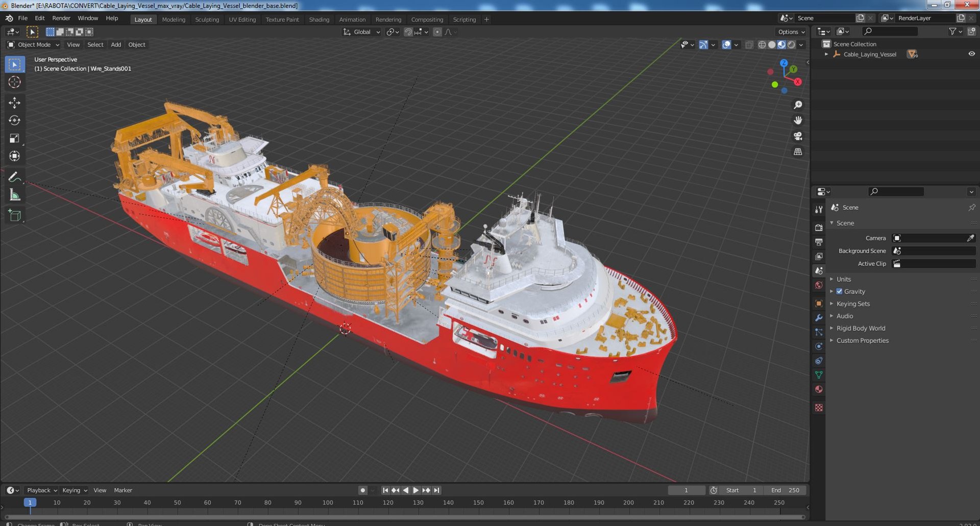
Task: Click the zoom view magnifier icon
Action: point(798,105)
